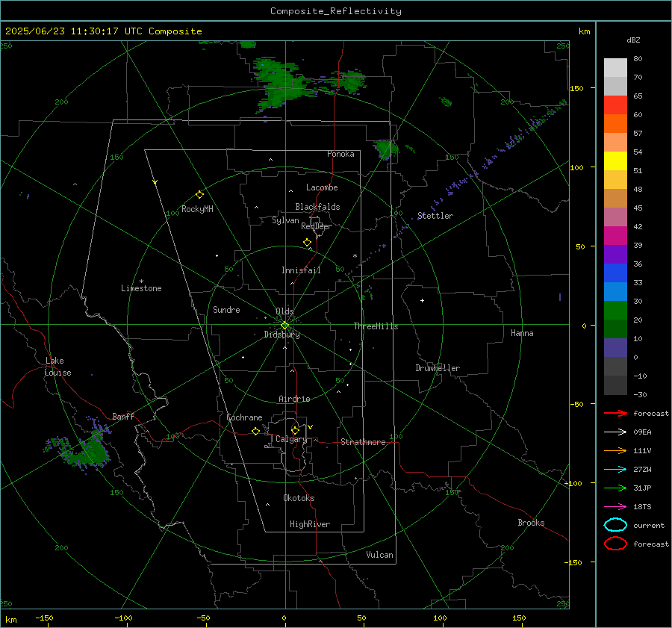
Task: Click the magenta 18TS arrow icon
Action: (x=615, y=507)
